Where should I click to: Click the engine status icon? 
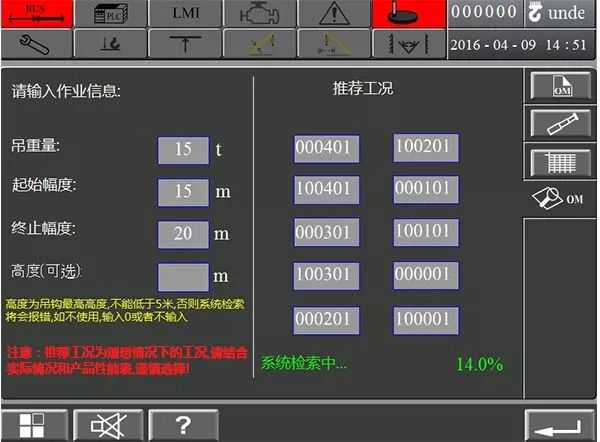pos(259,14)
